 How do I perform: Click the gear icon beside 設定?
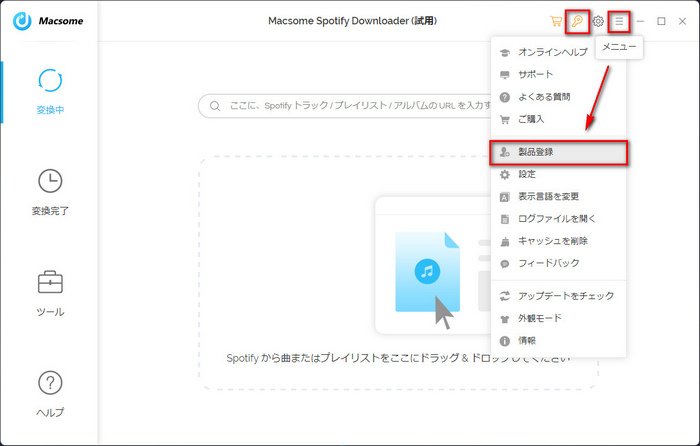[504, 175]
